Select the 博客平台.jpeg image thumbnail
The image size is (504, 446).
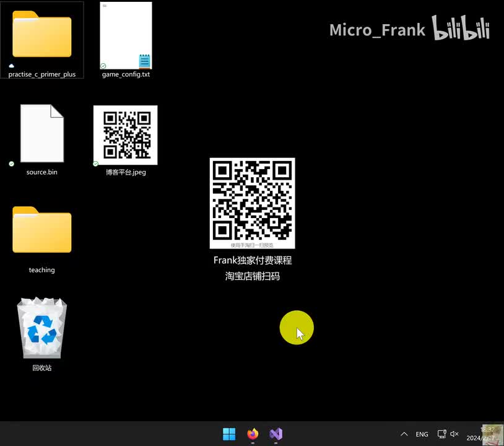point(125,135)
